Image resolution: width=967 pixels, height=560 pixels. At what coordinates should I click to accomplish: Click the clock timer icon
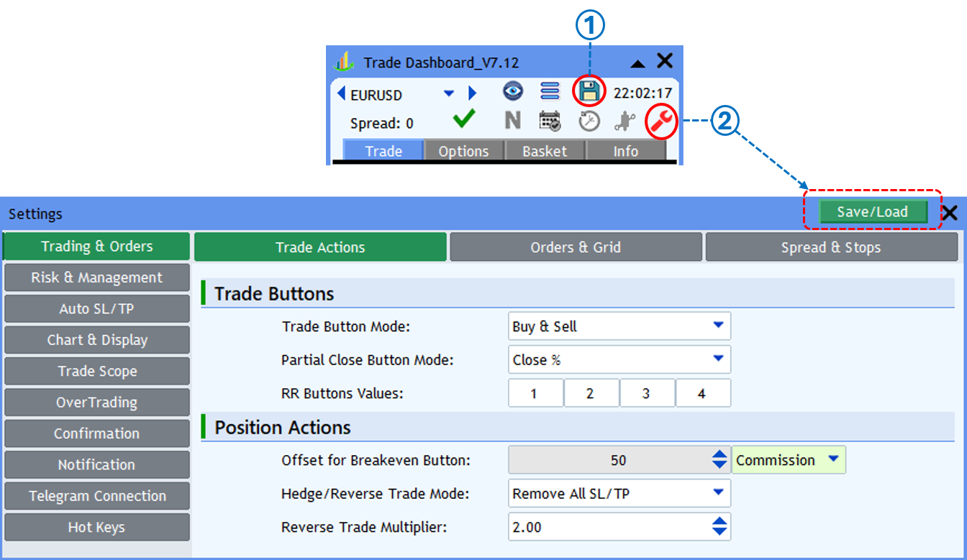coord(589,121)
